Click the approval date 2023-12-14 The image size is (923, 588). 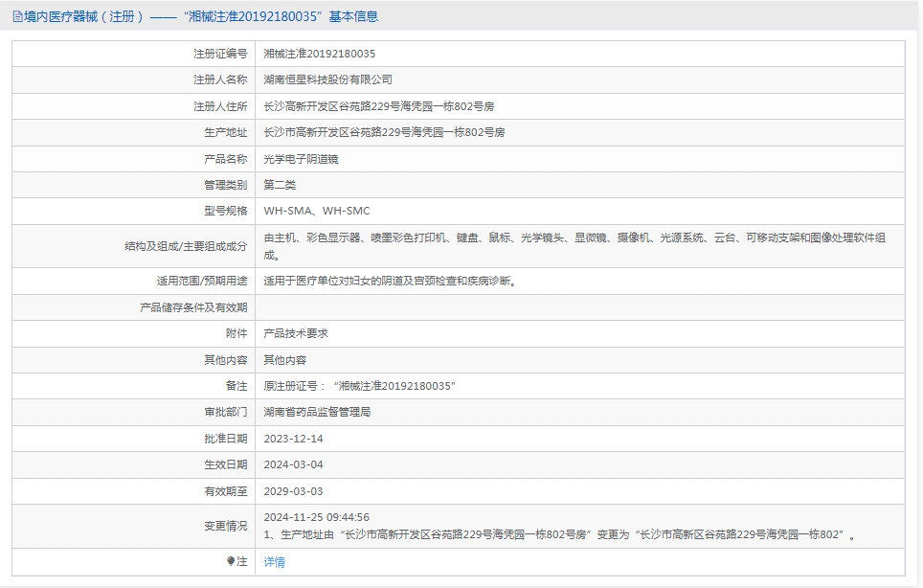point(293,439)
